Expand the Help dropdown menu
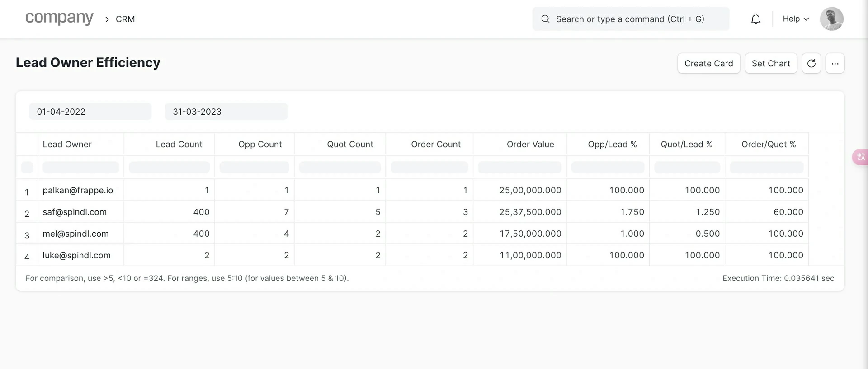The width and height of the screenshot is (868, 369). (795, 19)
